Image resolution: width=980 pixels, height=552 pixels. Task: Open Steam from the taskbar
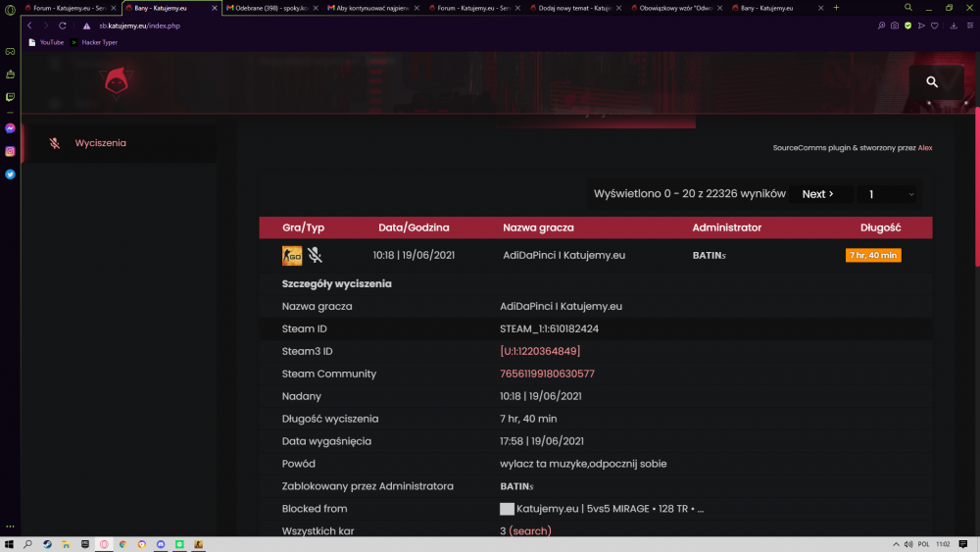point(47,544)
